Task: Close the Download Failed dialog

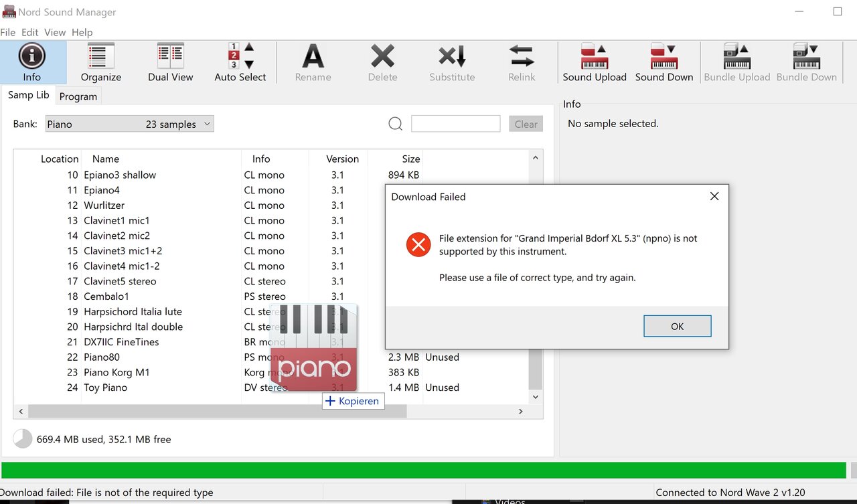Action: pos(714,196)
